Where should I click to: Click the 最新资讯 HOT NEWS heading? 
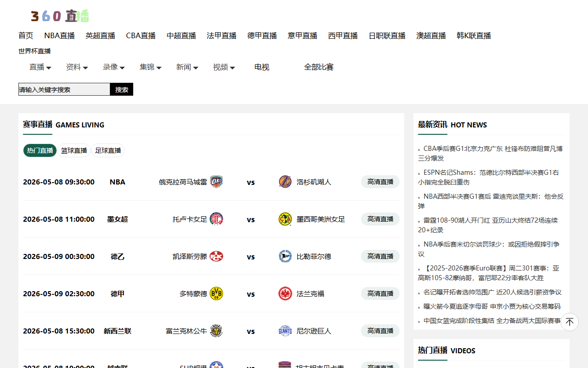tap(452, 125)
